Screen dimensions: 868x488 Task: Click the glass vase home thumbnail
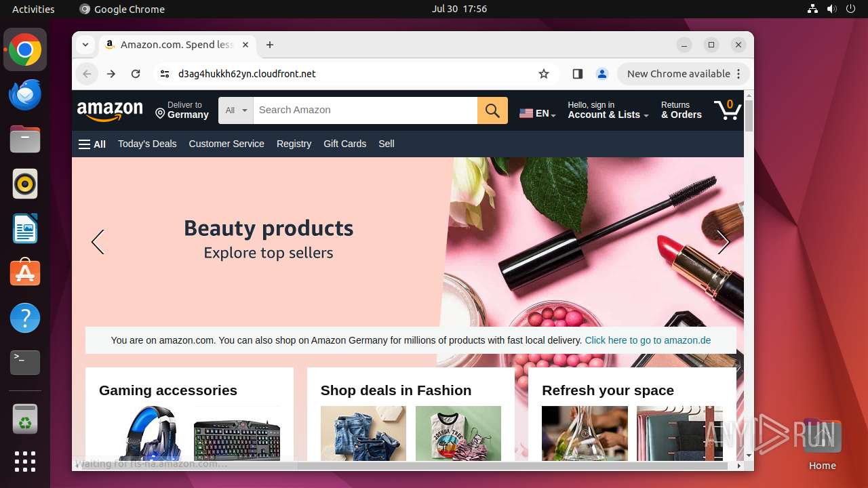(585, 434)
